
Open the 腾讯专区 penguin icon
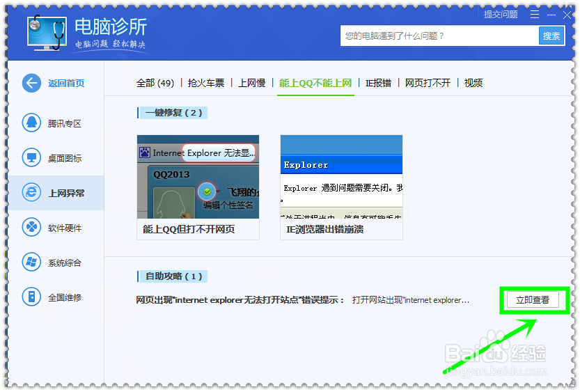tap(31, 123)
